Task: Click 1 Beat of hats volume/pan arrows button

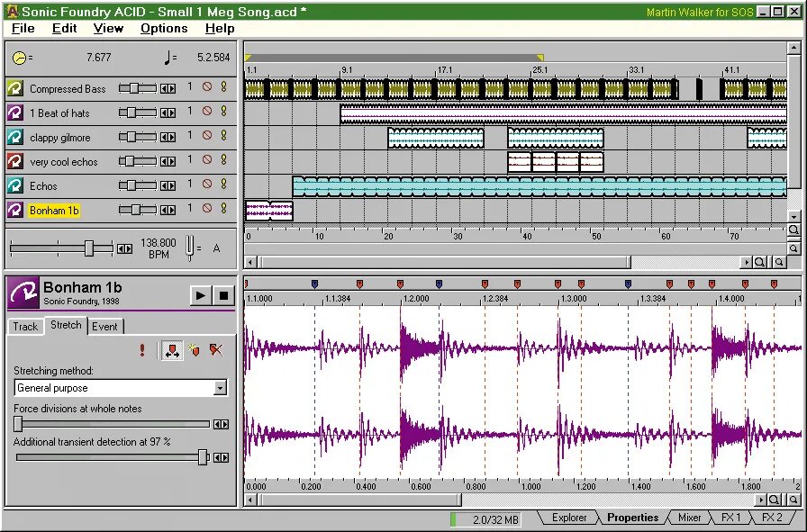Action: (168, 113)
